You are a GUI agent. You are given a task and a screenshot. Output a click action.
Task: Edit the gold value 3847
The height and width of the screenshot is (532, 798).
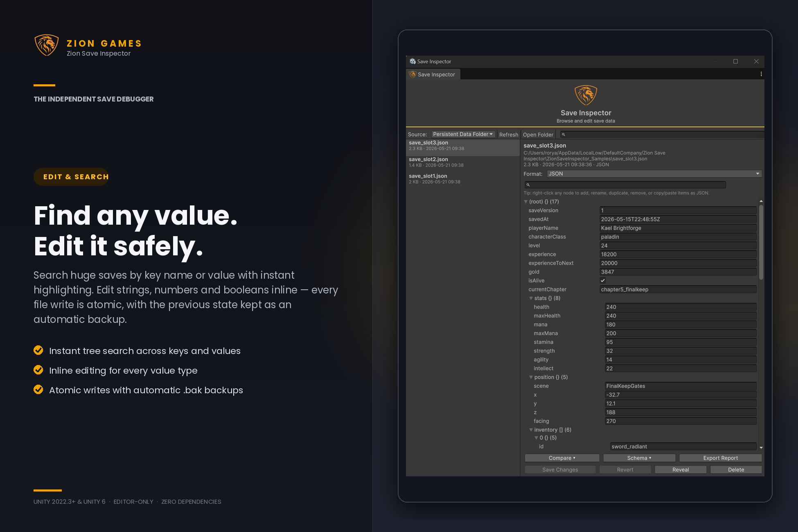coord(678,272)
